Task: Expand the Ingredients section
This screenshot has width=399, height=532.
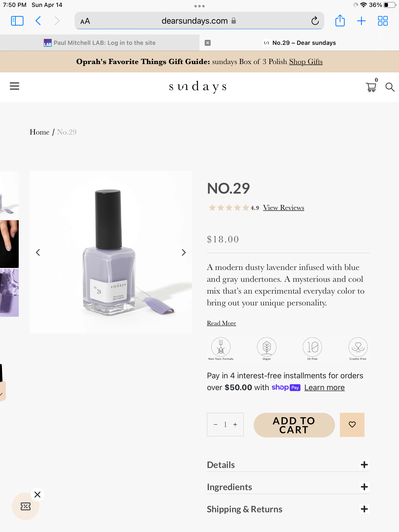Action: click(364, 487)
